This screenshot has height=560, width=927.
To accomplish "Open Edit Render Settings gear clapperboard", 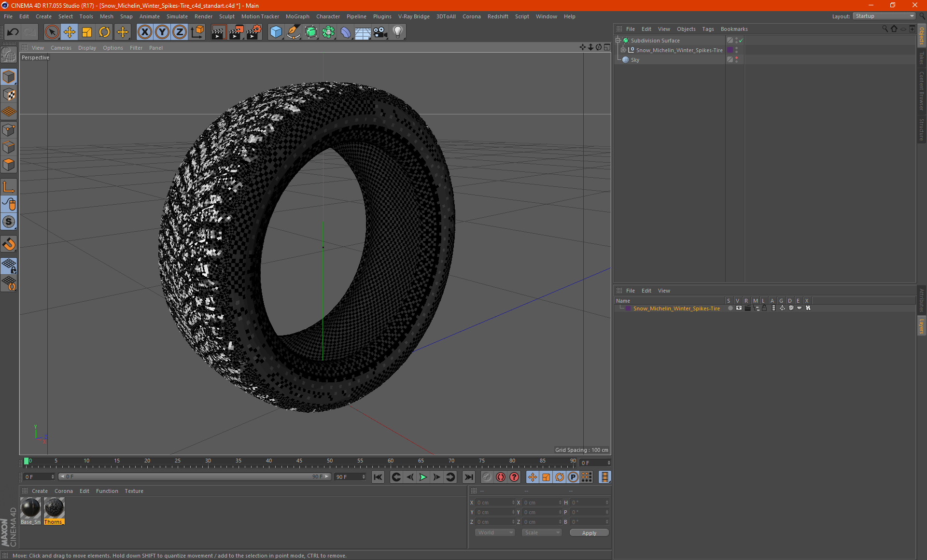I will (254, 32).
